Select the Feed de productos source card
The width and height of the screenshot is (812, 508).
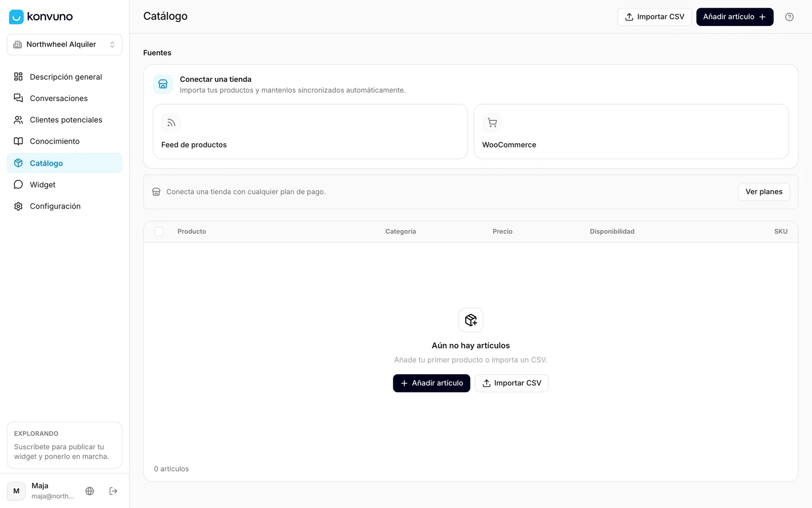pos(310,132)
